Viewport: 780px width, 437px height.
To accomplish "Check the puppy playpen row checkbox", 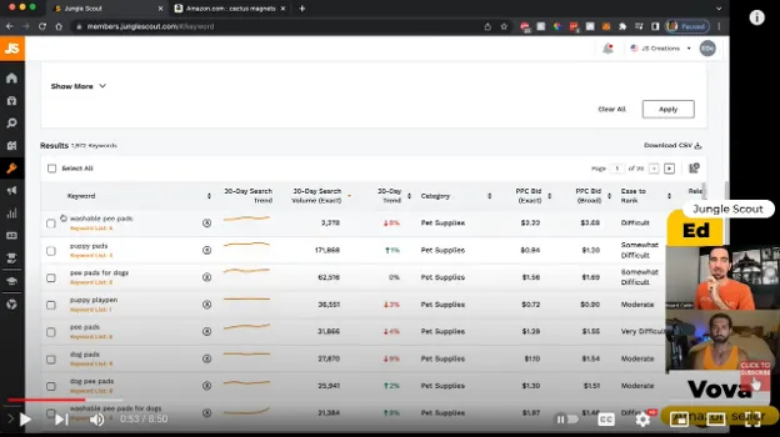I will pos(51,305).
